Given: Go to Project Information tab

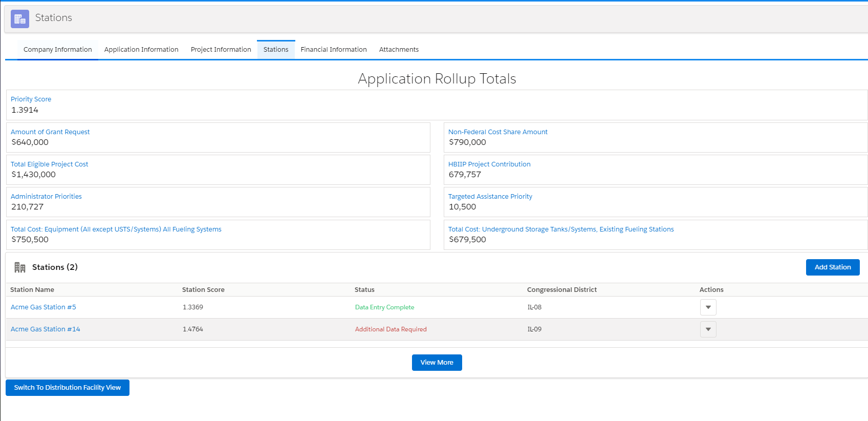Looking at the screenshot, I should coord(221,50).
